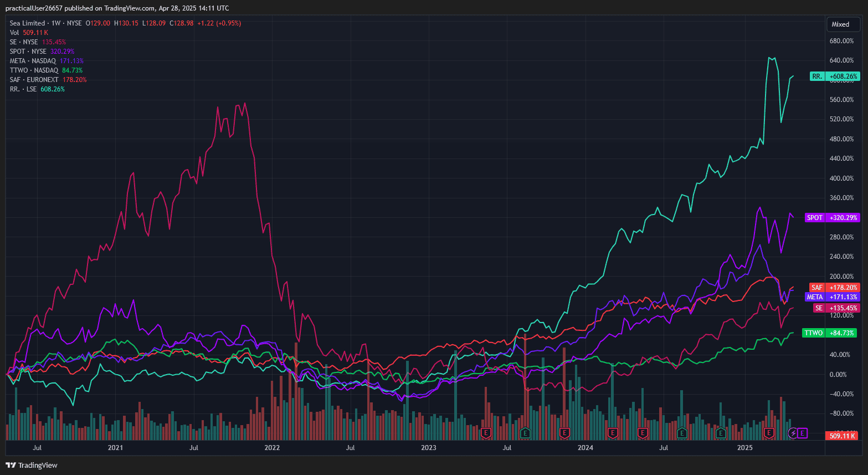Click the earnings marker below the Jul 2024 label
868x475 pixels.
(x=681, y=433)
